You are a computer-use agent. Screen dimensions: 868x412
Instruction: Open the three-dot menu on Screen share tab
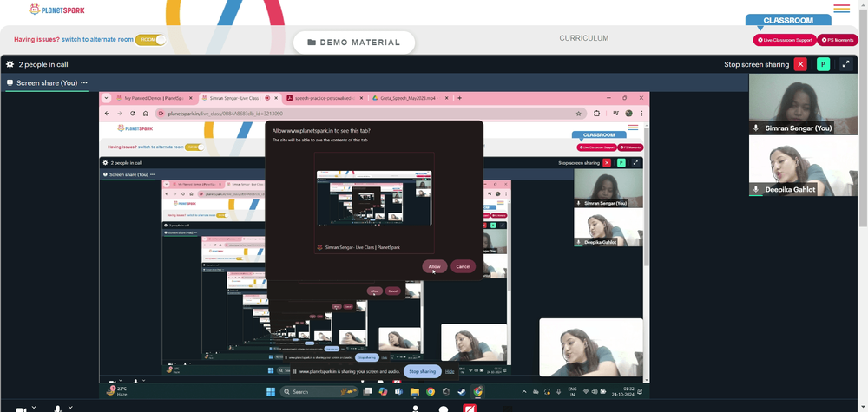point(84,83)
